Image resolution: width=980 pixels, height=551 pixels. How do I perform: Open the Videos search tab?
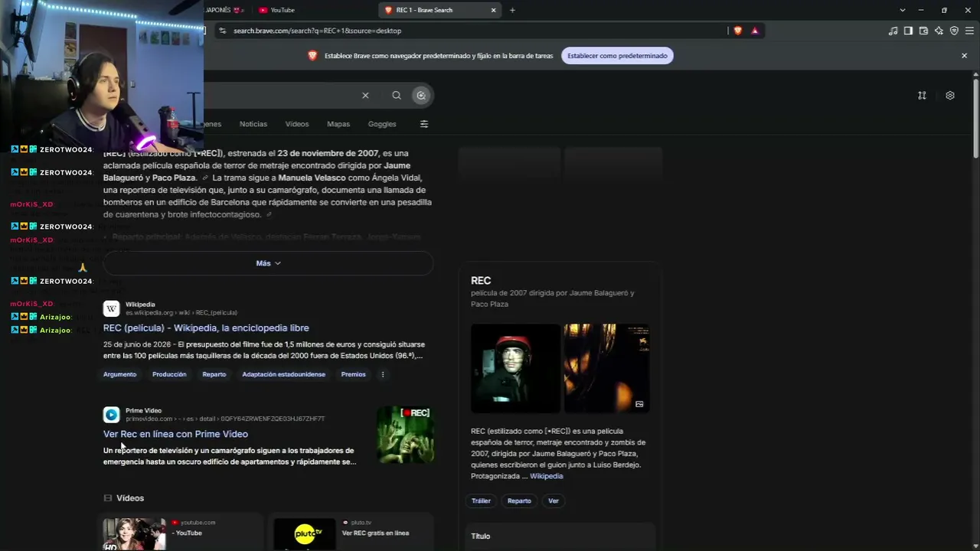click(x=297, y=124)
